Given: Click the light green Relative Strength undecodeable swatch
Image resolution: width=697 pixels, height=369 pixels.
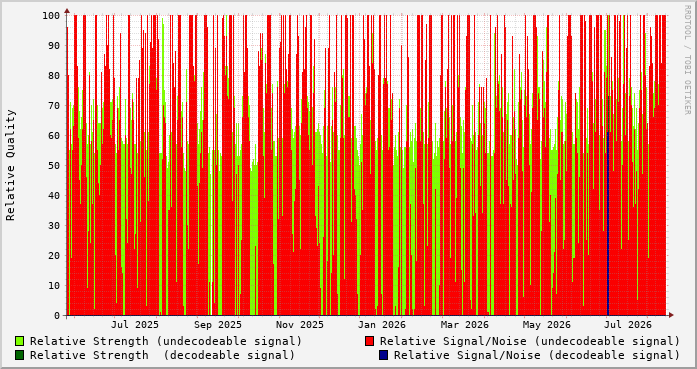Looking at the screenshot, I should (x=20, y=341).
